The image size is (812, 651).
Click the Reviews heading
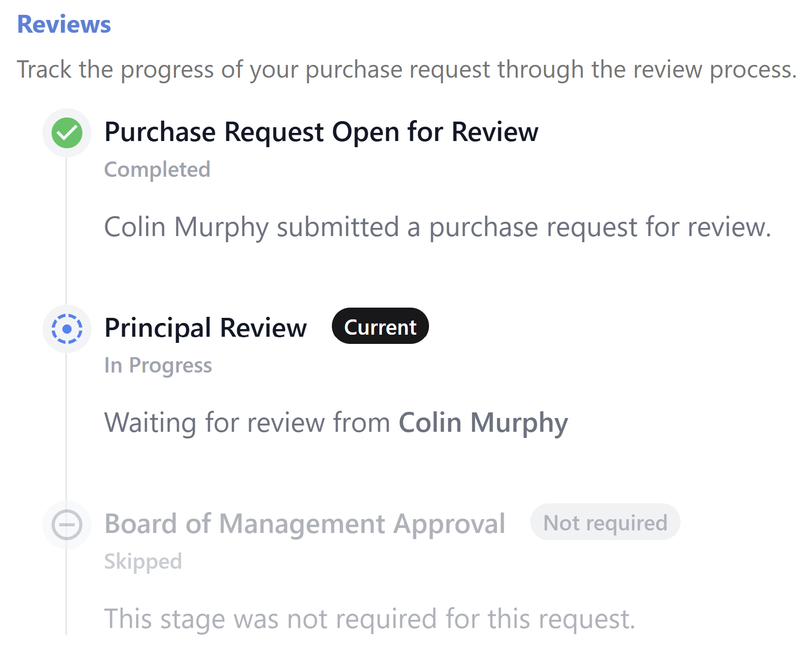click(64, 24)
